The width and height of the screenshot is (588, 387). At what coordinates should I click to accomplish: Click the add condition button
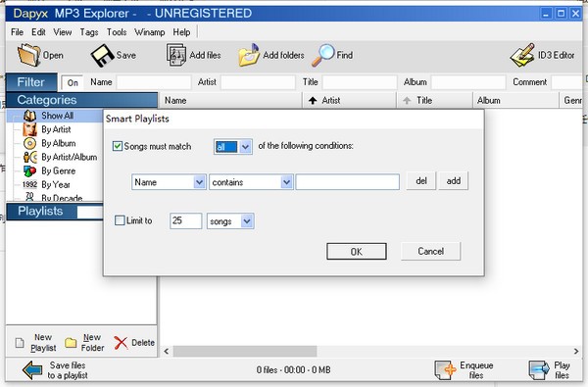tap(454, 180)
